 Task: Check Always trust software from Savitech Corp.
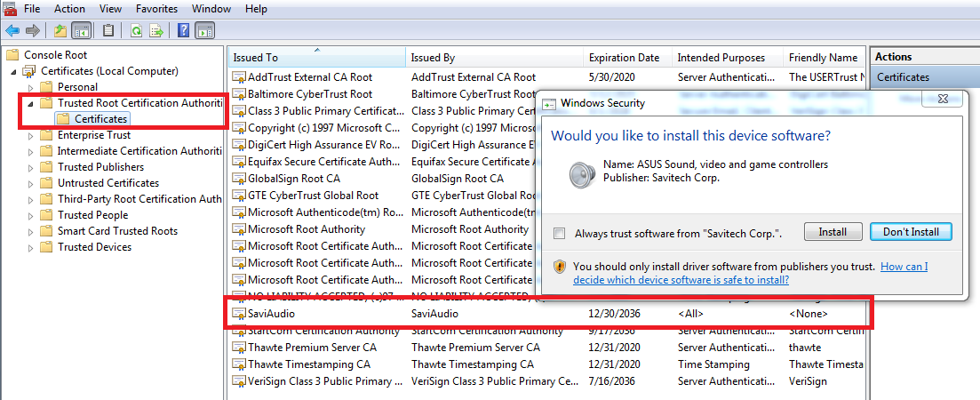pos(560,234)
